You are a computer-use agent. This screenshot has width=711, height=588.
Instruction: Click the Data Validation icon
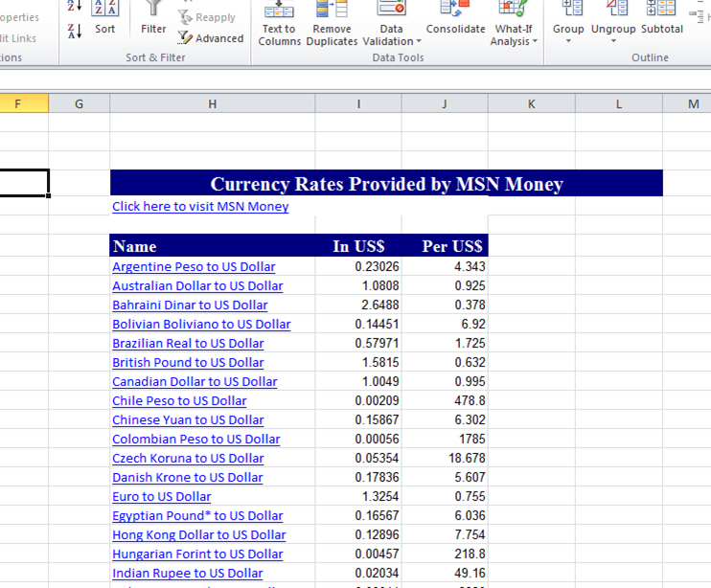pyautogui.click(x=391, y=9)
